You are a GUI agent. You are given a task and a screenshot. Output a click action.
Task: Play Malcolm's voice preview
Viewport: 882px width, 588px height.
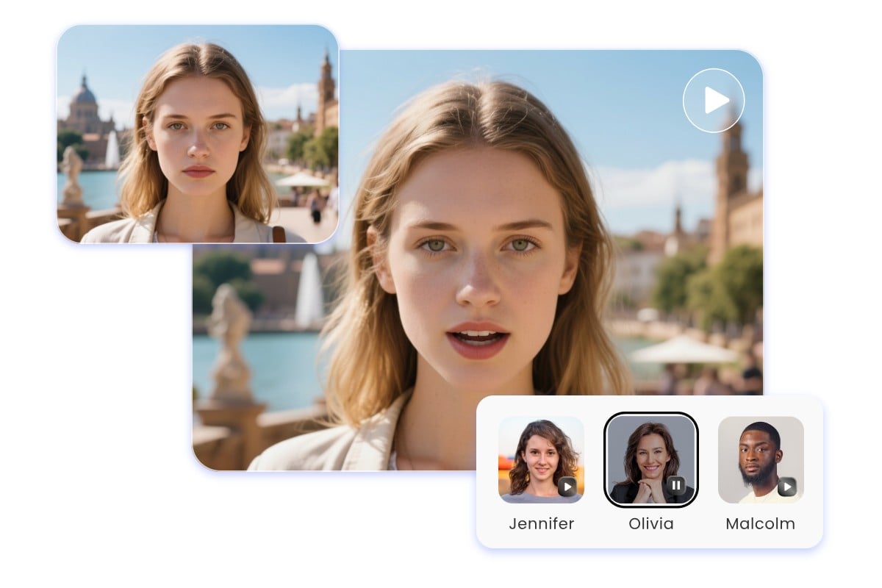786,486
